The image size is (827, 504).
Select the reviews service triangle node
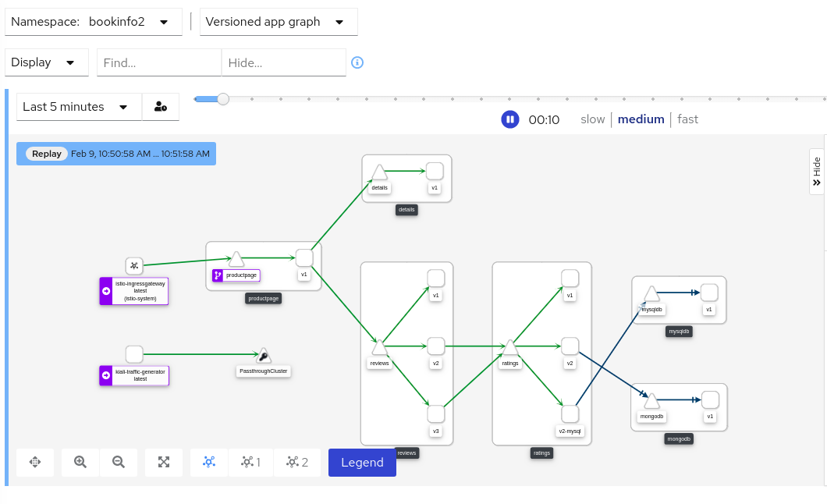click(x=379, y=347)
